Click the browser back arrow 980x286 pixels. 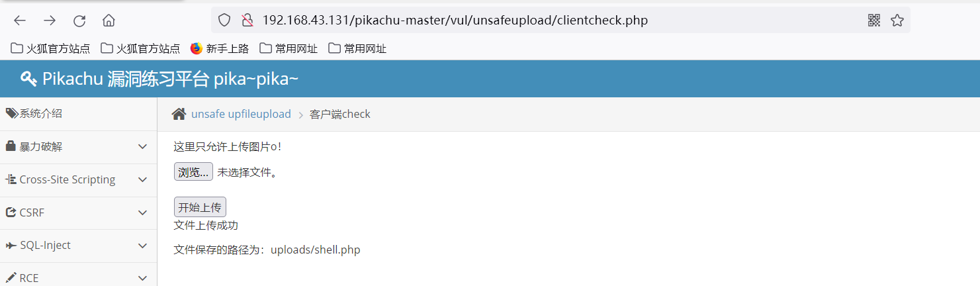[x=20, y=21]
